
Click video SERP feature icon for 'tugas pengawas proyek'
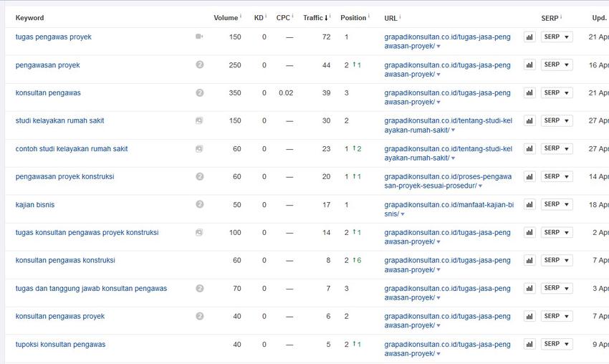(199, 37)
